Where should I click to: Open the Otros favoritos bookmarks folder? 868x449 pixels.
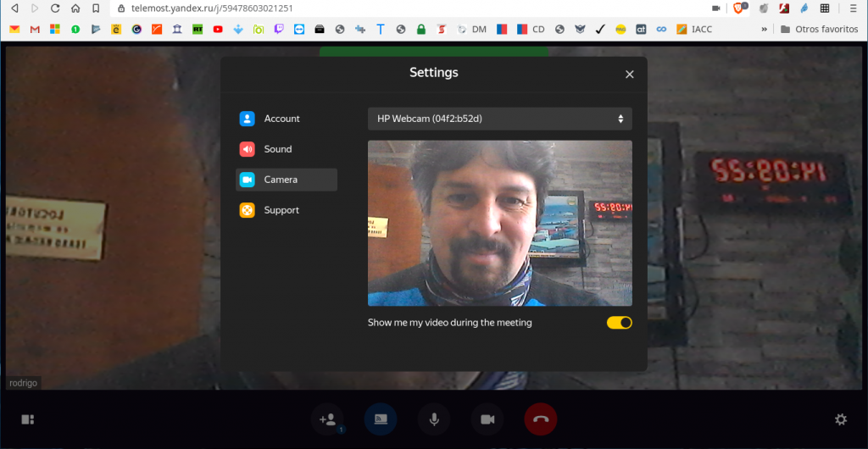click(x=819, y=29)
